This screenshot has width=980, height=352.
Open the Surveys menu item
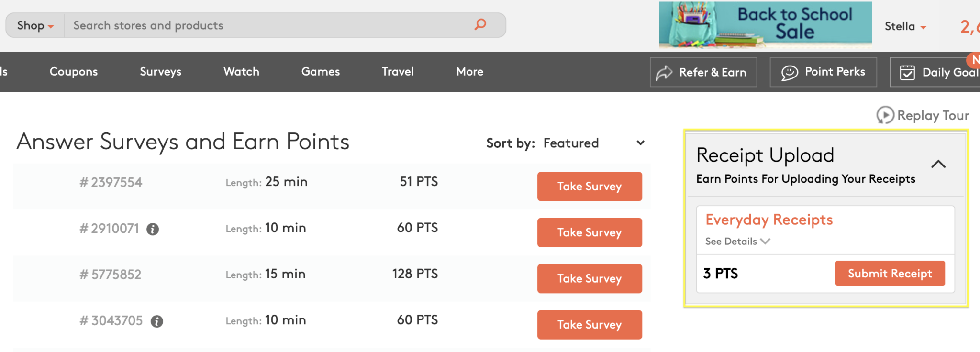point(160,72)
